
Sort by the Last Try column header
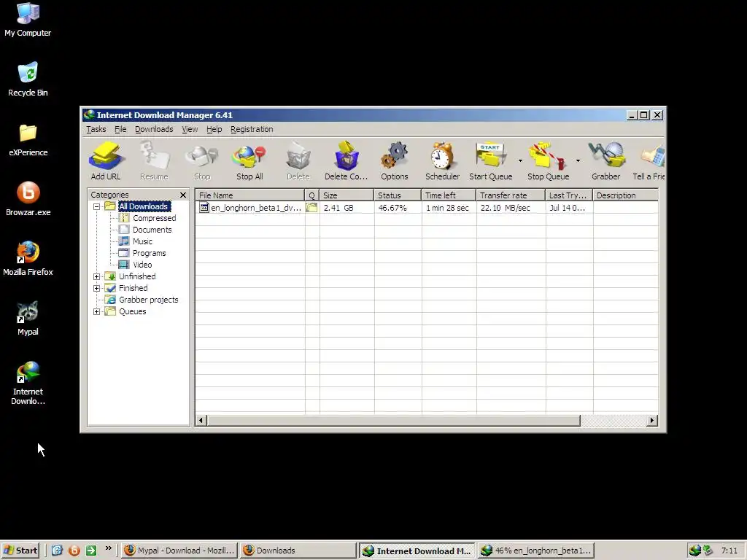(x=569, y=195)
